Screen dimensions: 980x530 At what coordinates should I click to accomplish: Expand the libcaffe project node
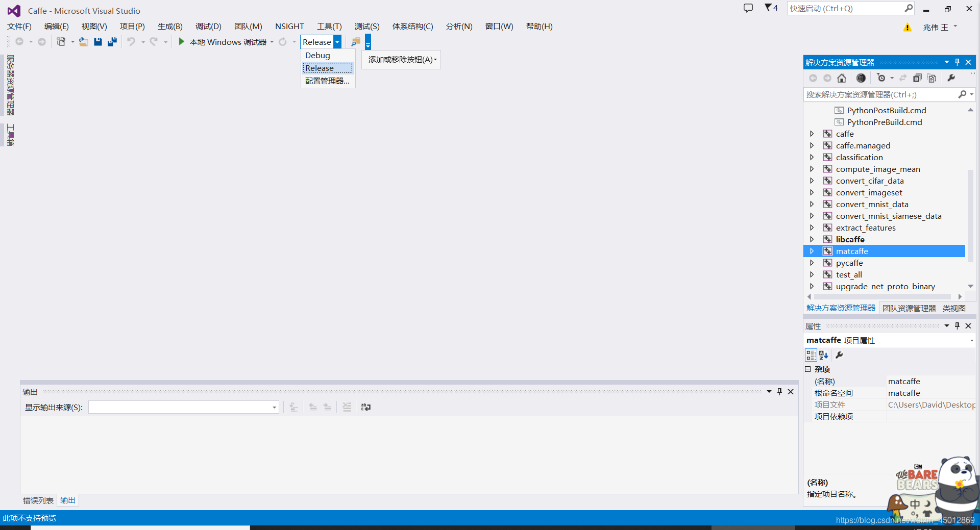812,239
